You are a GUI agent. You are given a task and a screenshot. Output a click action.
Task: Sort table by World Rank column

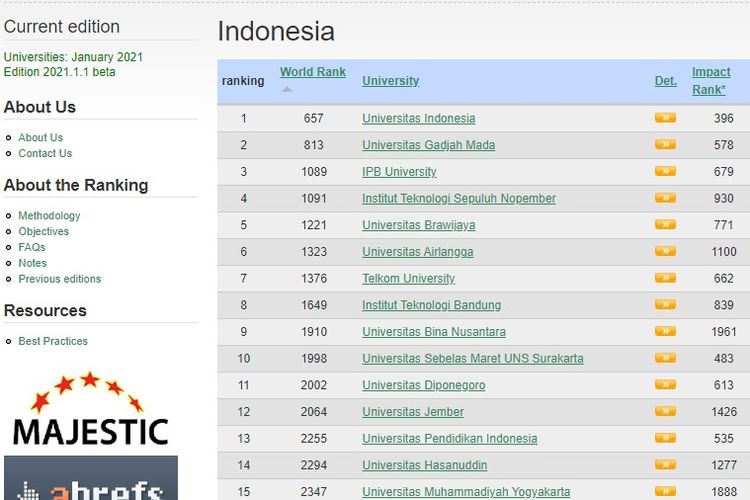click(312, 72)
